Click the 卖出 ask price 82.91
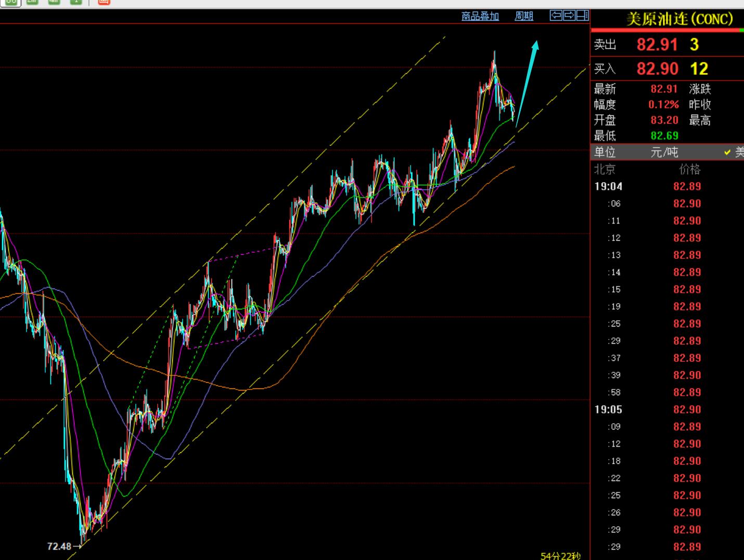This screenshot has height=560, width=744. pyautogui.click(x=657, y=45)
